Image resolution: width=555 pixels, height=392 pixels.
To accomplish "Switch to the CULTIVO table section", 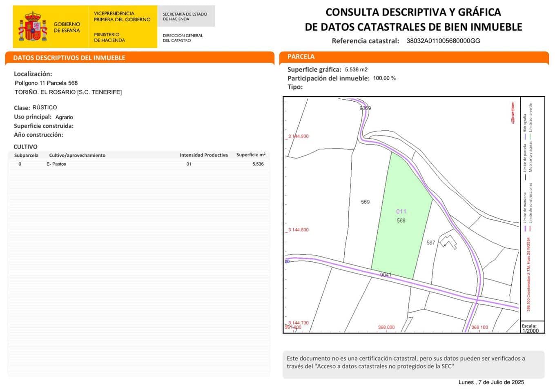I will click(x=25, y=146).
